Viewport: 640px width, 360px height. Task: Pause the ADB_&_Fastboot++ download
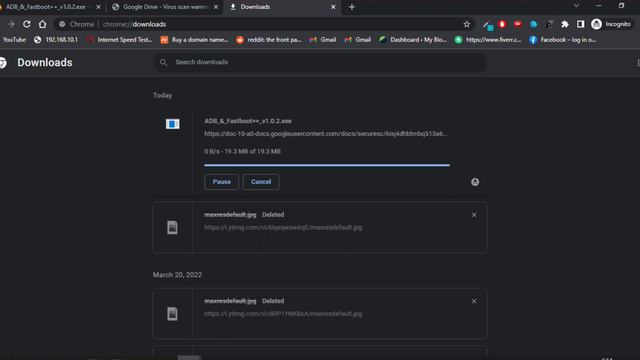pyautogui.click(x=221, y=182)
